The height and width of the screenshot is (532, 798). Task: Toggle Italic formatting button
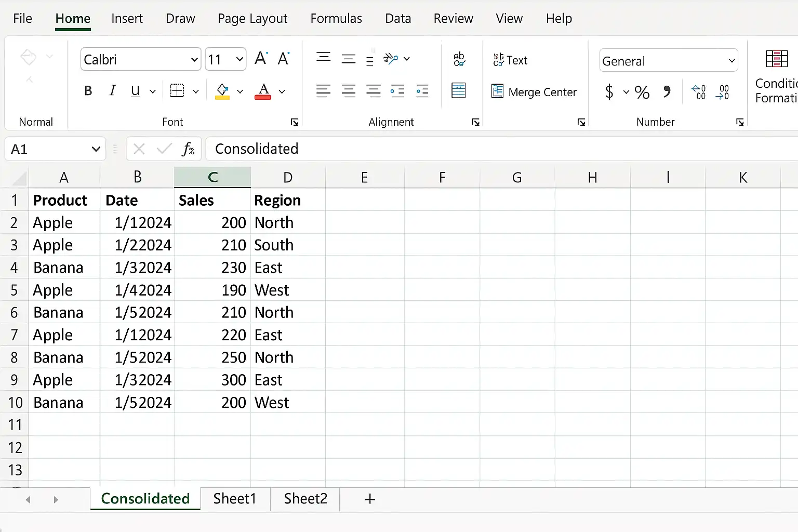click(x=112, y=91)
